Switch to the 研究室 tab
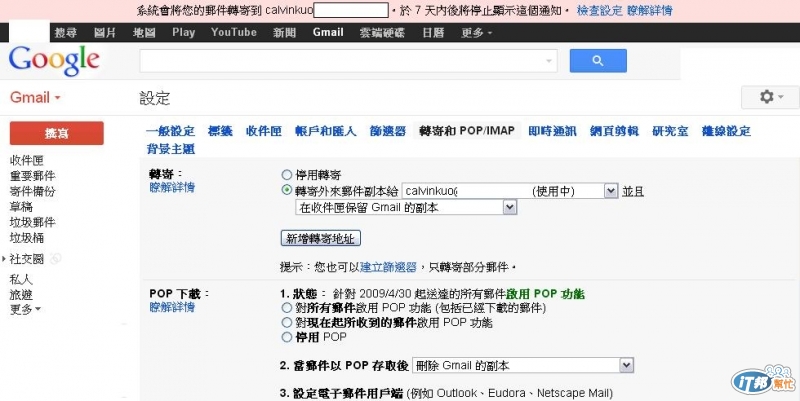Screen dimensions: 800x401 point(670,131)
